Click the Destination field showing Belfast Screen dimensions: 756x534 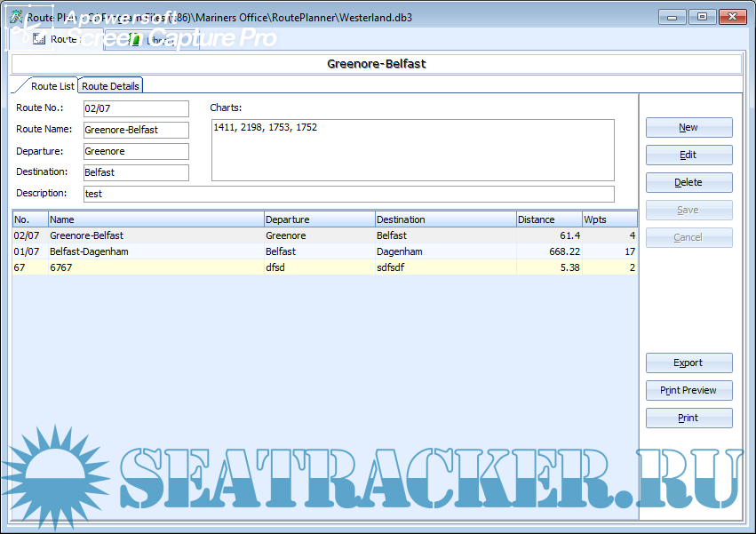click(135, 172)
